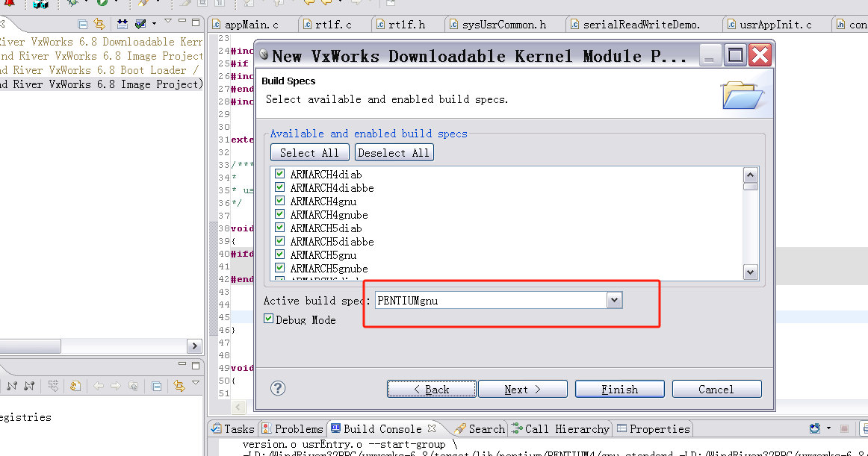Click the forward arrow in registries toolbar

point(116,386)
